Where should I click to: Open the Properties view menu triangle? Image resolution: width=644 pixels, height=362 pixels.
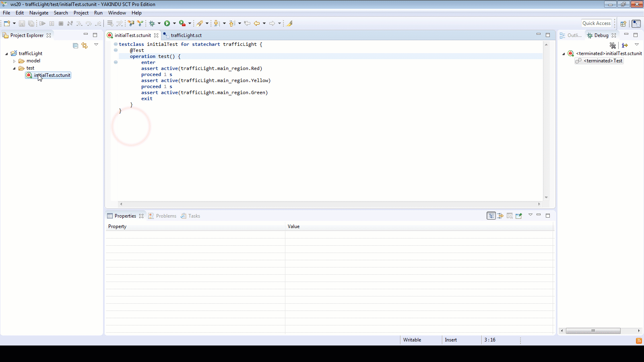pyautogui.click(x=530, y=215)
